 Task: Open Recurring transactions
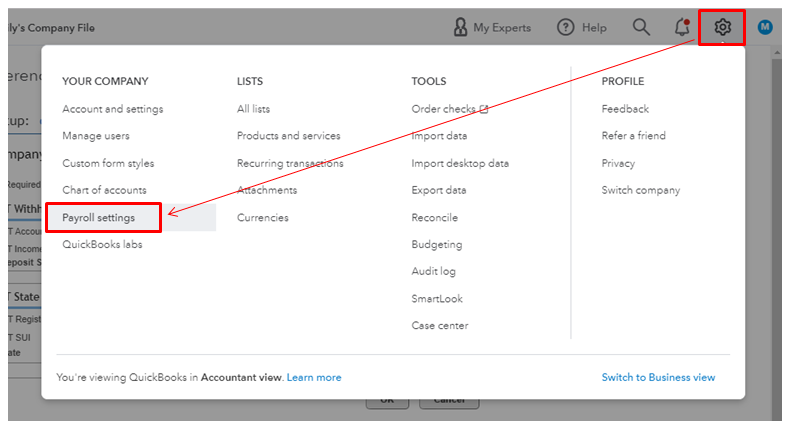tap(290, 163)
